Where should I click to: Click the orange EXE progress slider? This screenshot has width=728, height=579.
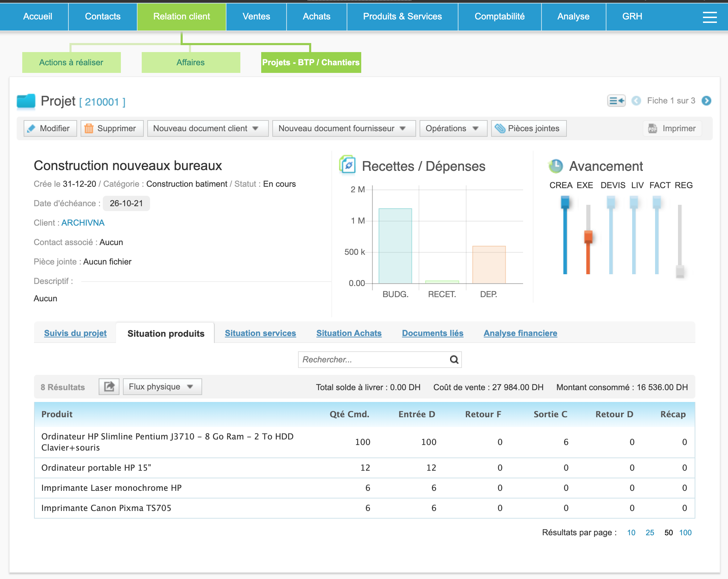tap(588, 236)
